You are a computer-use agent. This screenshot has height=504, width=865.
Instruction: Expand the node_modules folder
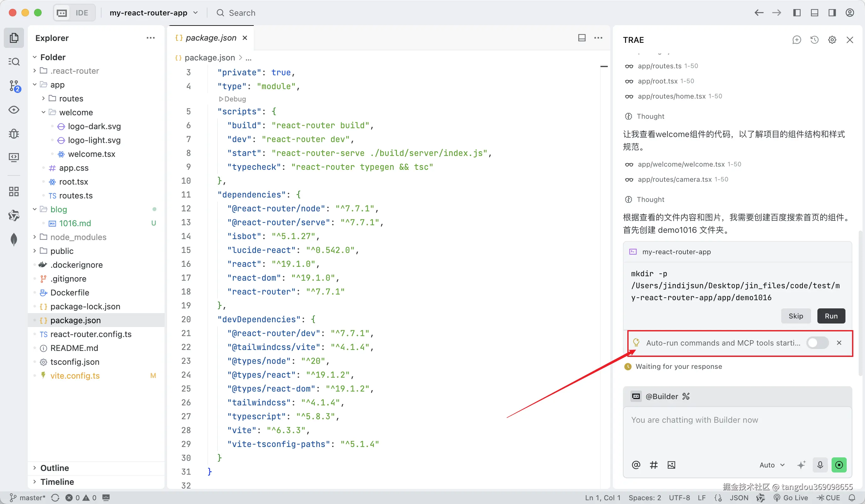(78, 237)
